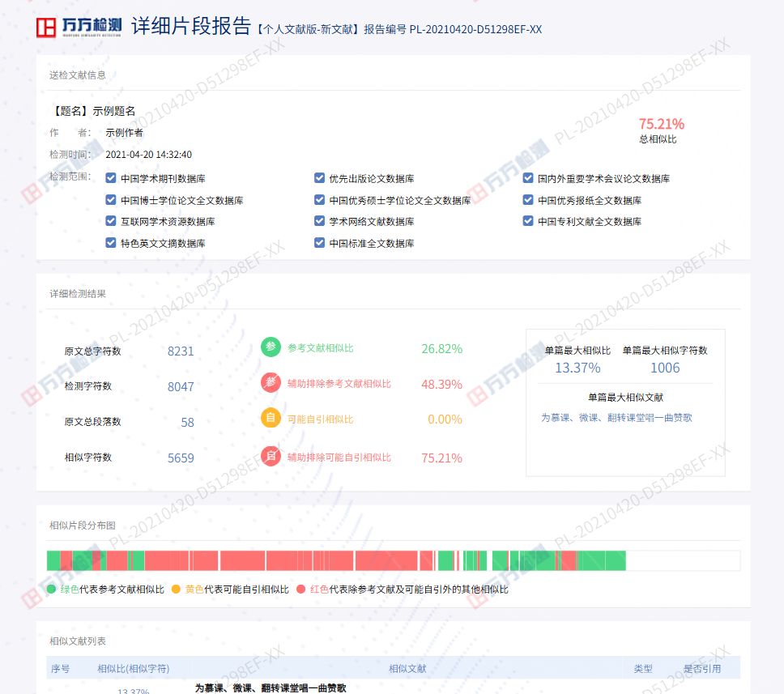Click the 送检文献信息 section heading
This screenshot has height=694, width=784.
[x=78, y=75]
